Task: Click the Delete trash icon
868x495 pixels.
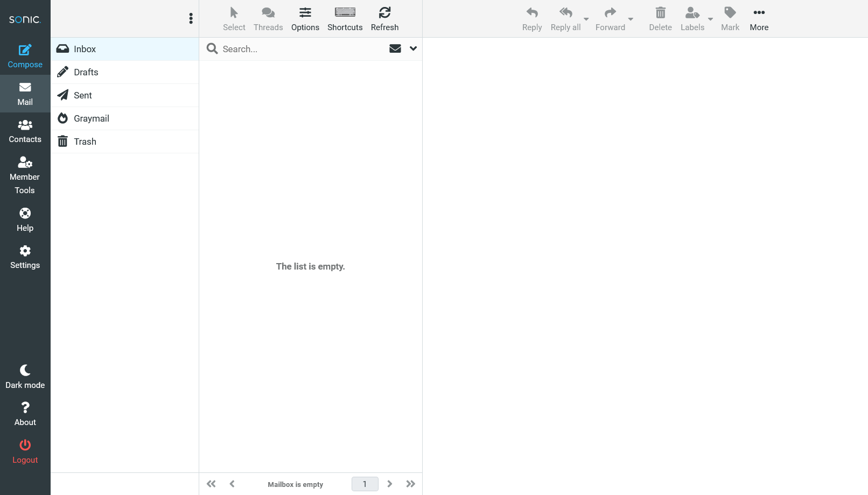Action: (x=661, y=12)
